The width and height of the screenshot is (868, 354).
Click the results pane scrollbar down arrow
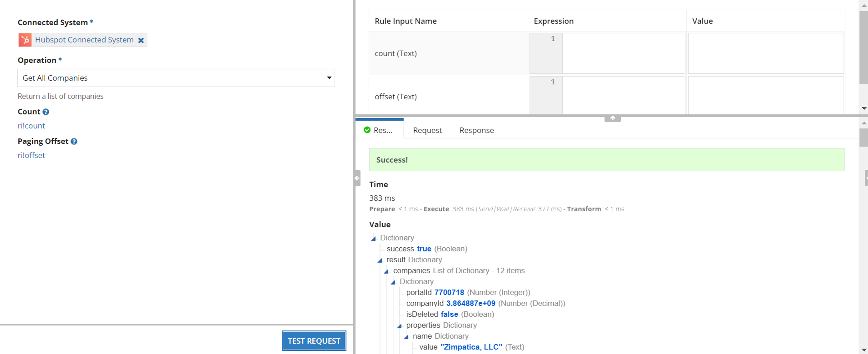[x=864, y=350]
